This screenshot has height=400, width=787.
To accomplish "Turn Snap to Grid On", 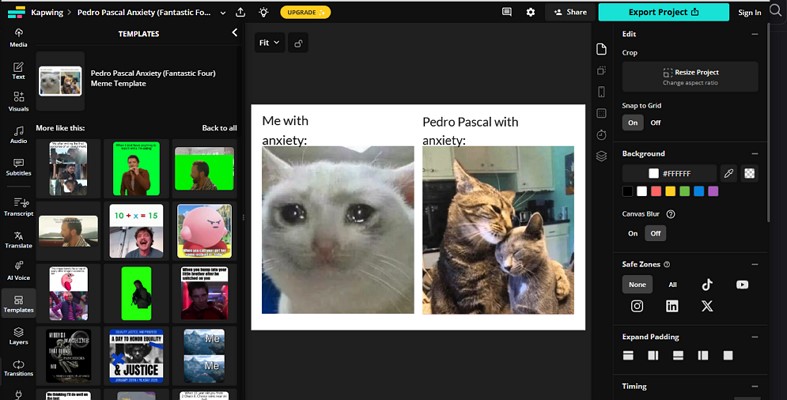I will pos(633,122).
